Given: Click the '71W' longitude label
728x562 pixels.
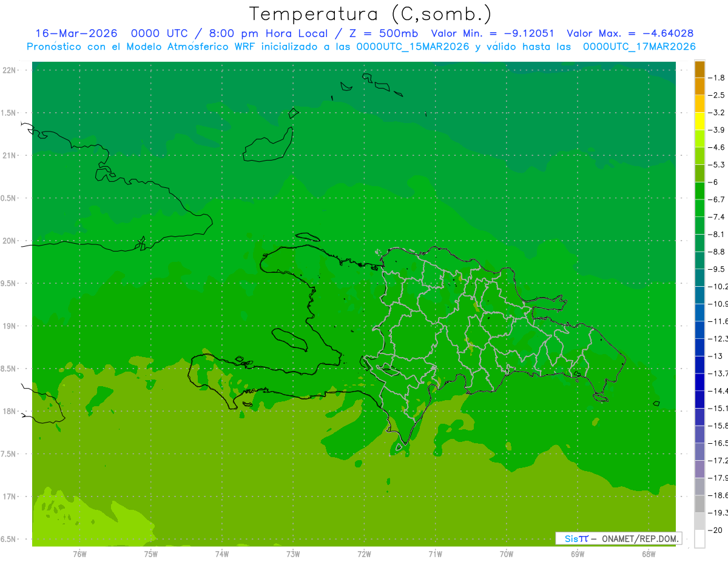Looking at the screenshot, I should point(435,554).
